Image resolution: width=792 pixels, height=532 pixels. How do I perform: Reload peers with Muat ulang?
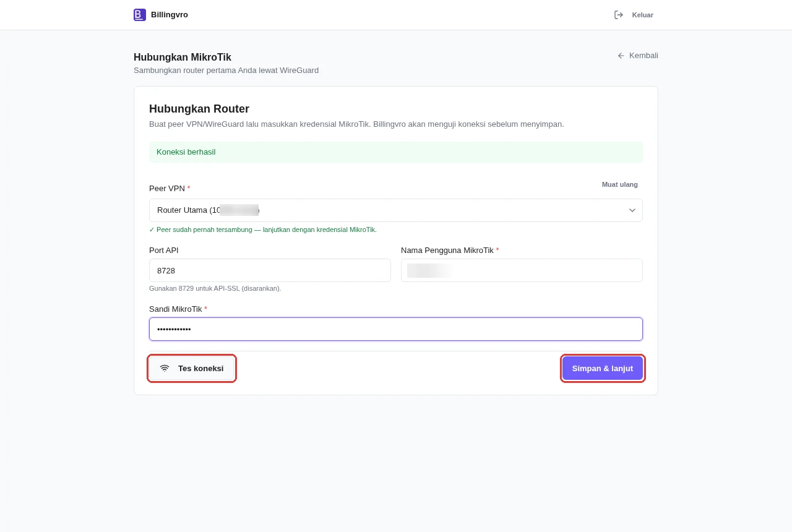(x=620, y=184)
